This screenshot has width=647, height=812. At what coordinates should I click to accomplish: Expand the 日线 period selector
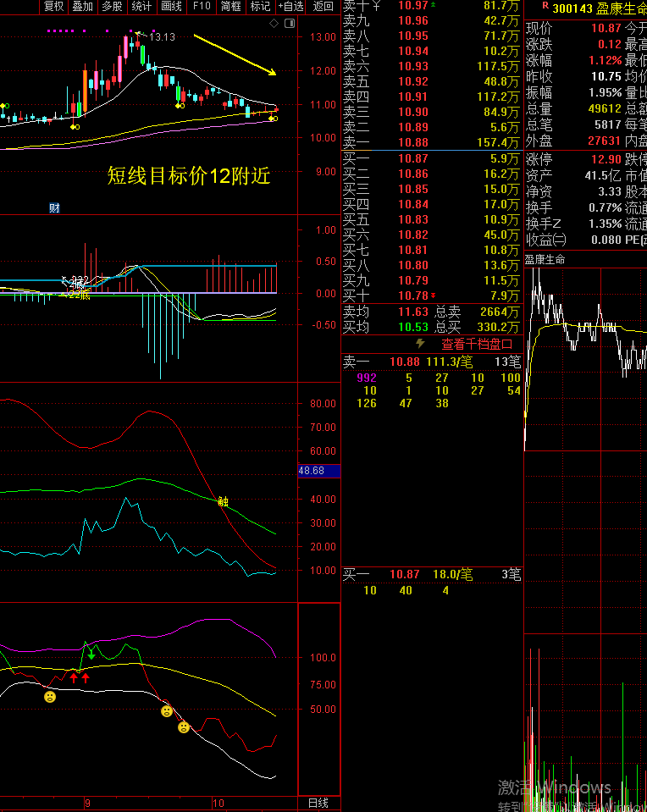[x=318, y=803]
